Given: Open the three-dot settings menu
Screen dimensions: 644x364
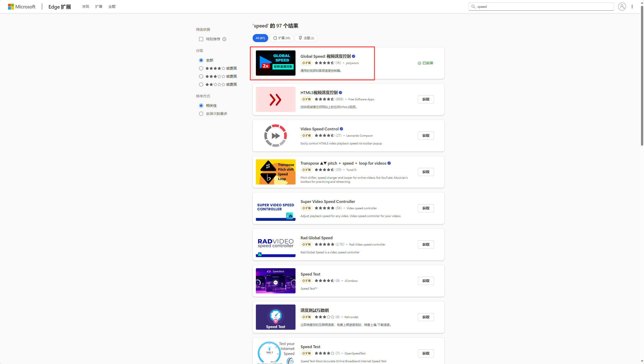Looking at the screenshot, I should 632,7.
